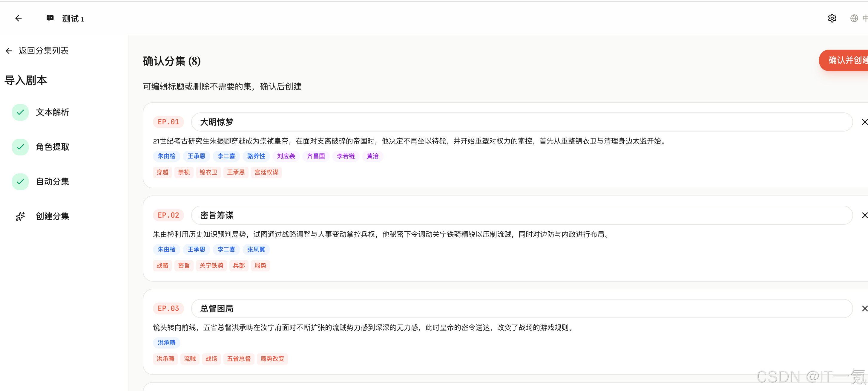Click the 关宁铁骑 tag under EP.02
Screen dimensions: 868x391
coord(211,265)
